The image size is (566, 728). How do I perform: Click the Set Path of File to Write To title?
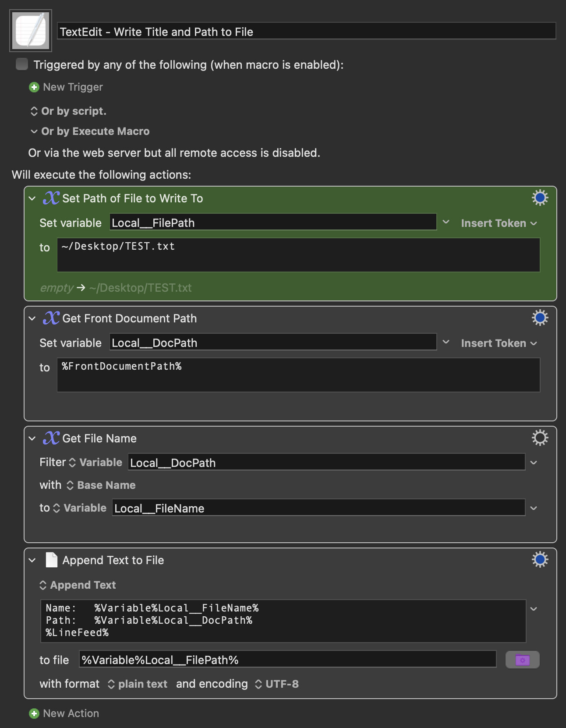(133, 198)
